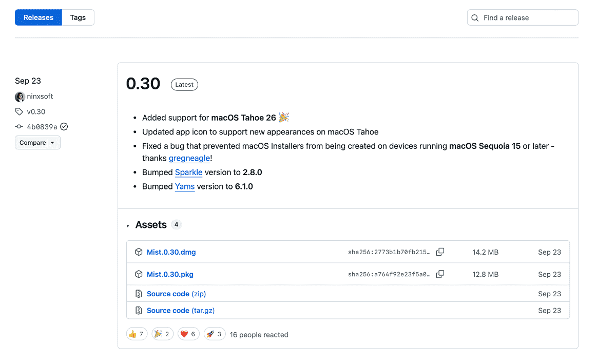Open ninxsoft's avatar image
616x364 pixels.
click(x=20, y=97)
